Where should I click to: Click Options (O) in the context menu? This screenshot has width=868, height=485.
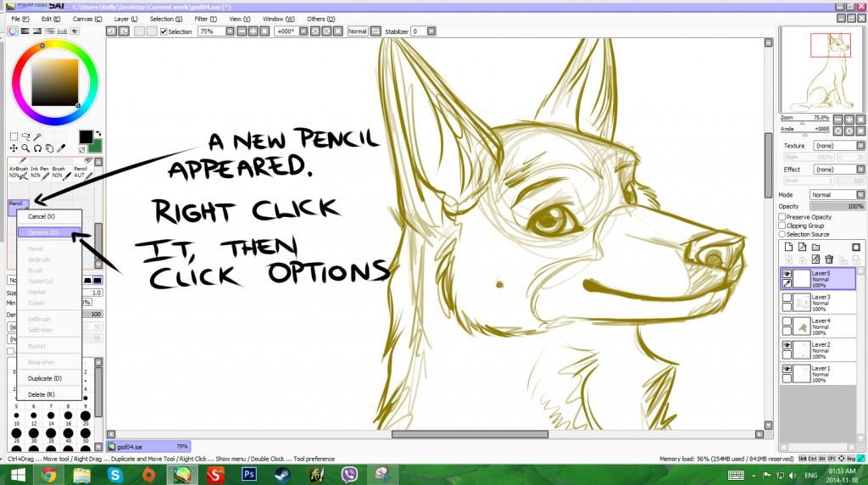pyautogui.click(x=43, y=232)
